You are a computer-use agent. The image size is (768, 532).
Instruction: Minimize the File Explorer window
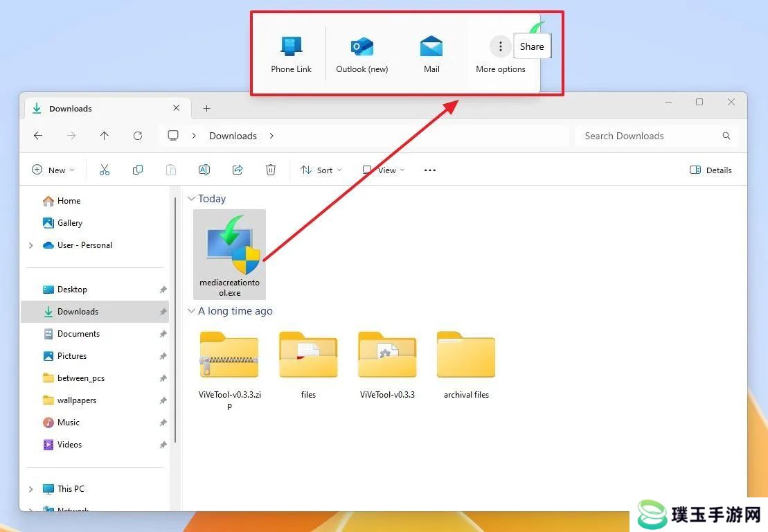(668, 102)
